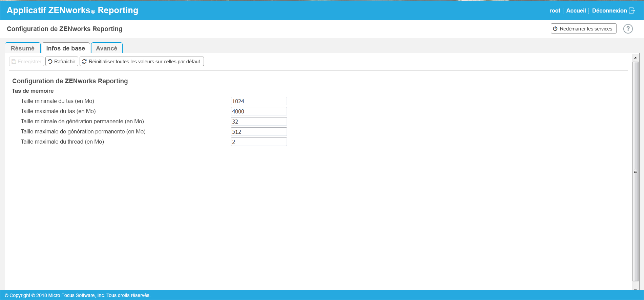Click the scrollbar up arrow
The image size is (644, 300).
coord(636,58)
